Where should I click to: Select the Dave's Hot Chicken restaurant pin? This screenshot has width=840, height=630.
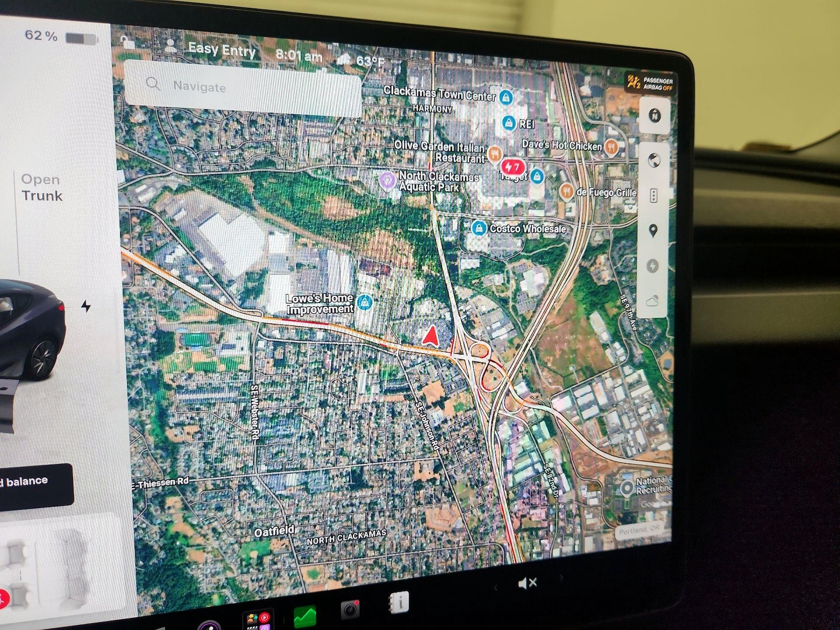pos(611,147)
